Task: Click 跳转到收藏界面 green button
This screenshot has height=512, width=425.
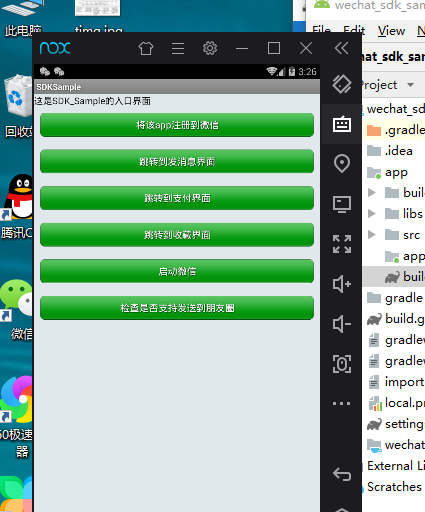Action: (177, 235)
